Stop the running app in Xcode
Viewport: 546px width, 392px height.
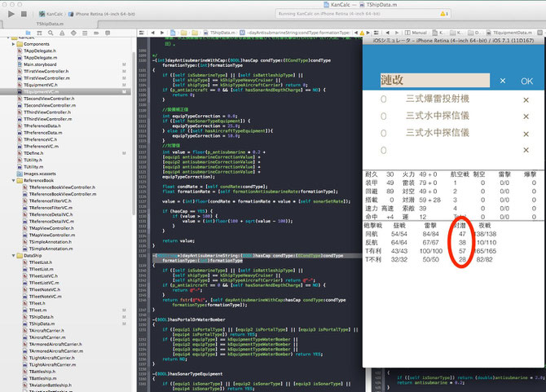(x=24, y=14)
